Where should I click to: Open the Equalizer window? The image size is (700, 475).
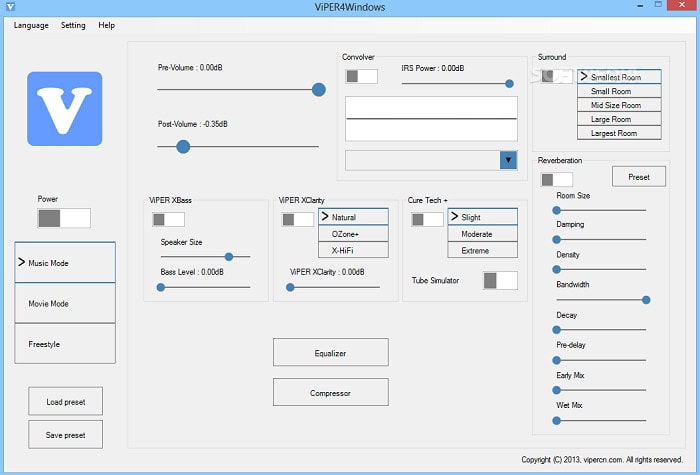coord(331,352)
